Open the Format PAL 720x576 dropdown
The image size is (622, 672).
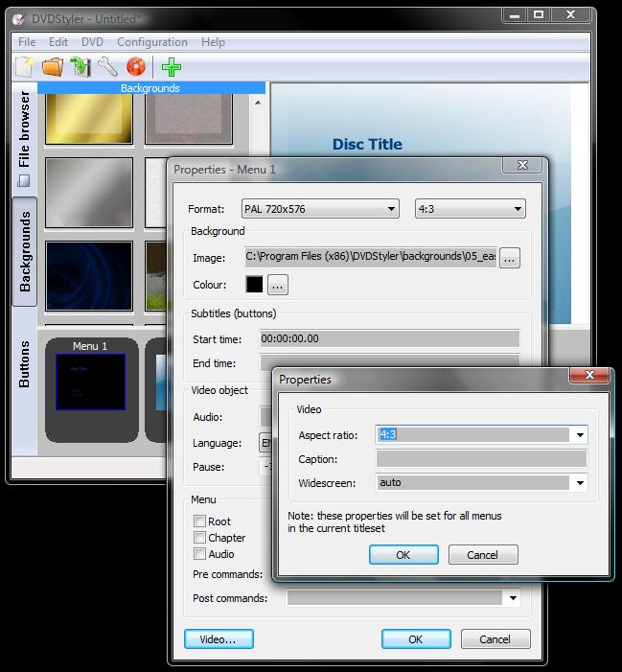pos(320,209)
